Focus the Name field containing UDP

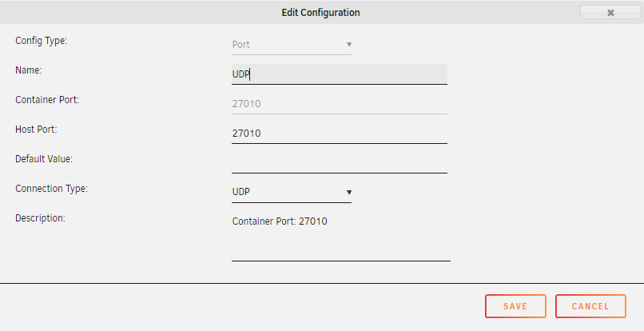click(x=340, y=74)
